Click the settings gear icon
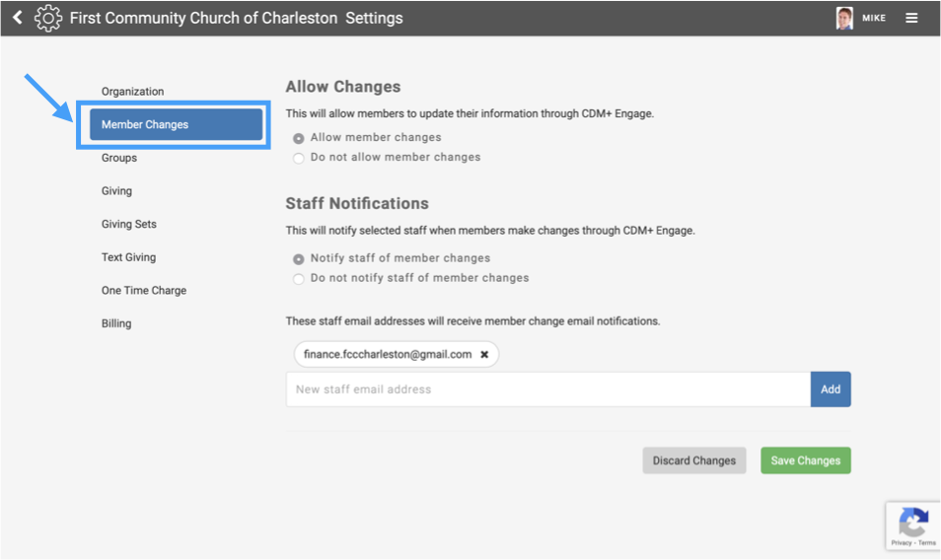 point(48,18)
